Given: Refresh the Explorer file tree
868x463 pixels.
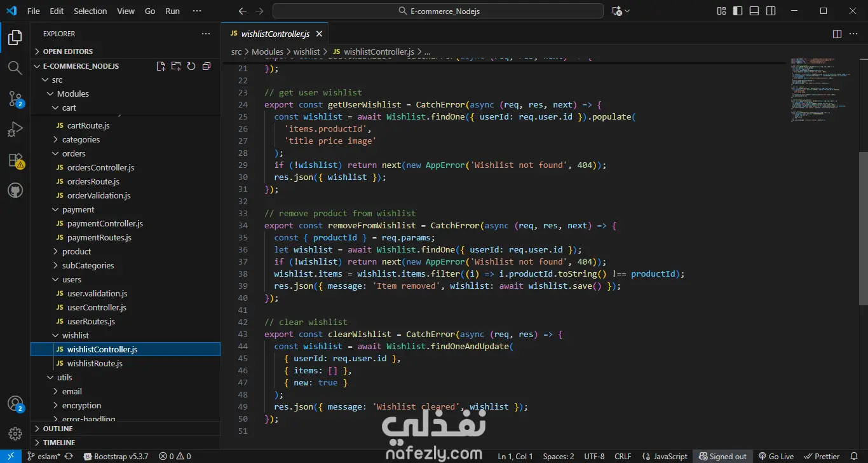Looking at the screenshot, I should (x=191, y=66).
